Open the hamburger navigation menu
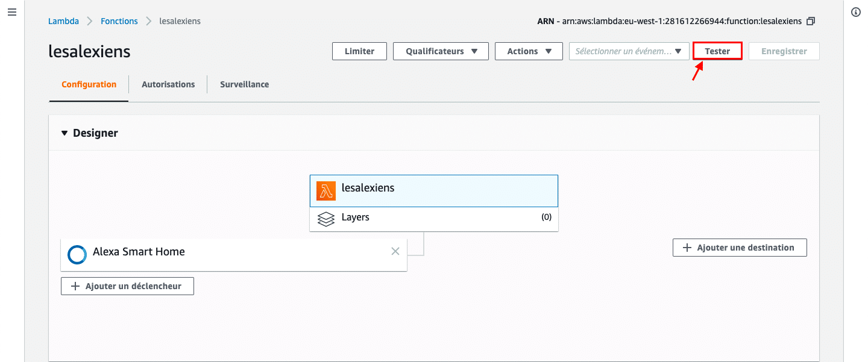 (x=11, y=12)
